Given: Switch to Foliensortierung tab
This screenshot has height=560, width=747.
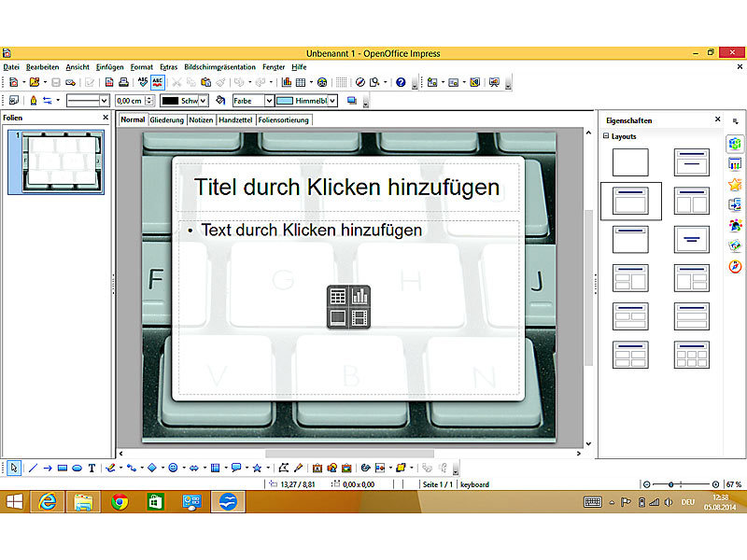Looking at the screenshot, I should 284,120.
